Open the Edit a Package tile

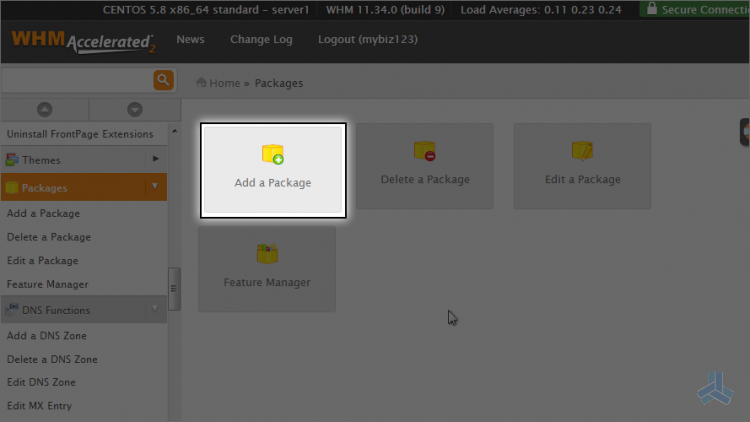coord(582,166)
